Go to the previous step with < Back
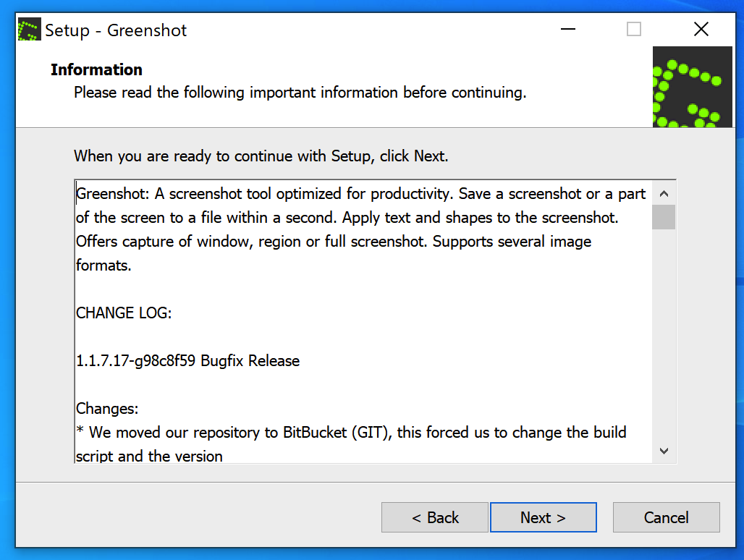This screenshot has width=744, height=560. click(435, 517)
